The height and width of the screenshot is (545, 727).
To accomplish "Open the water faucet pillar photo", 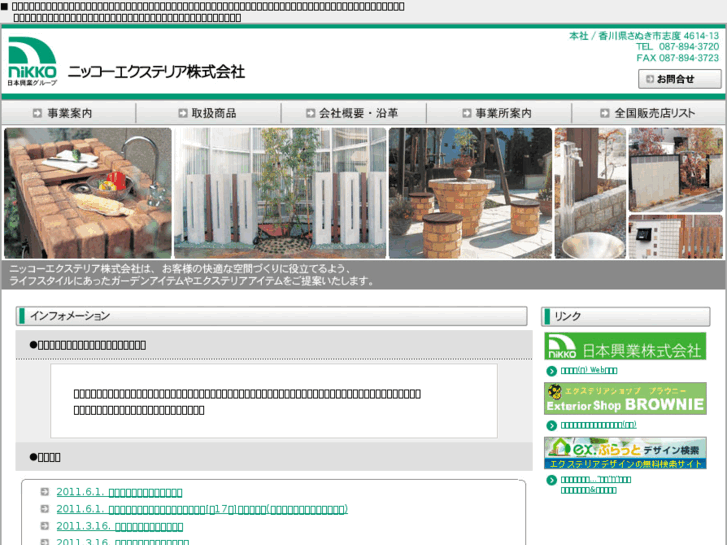I will [590, 193].
